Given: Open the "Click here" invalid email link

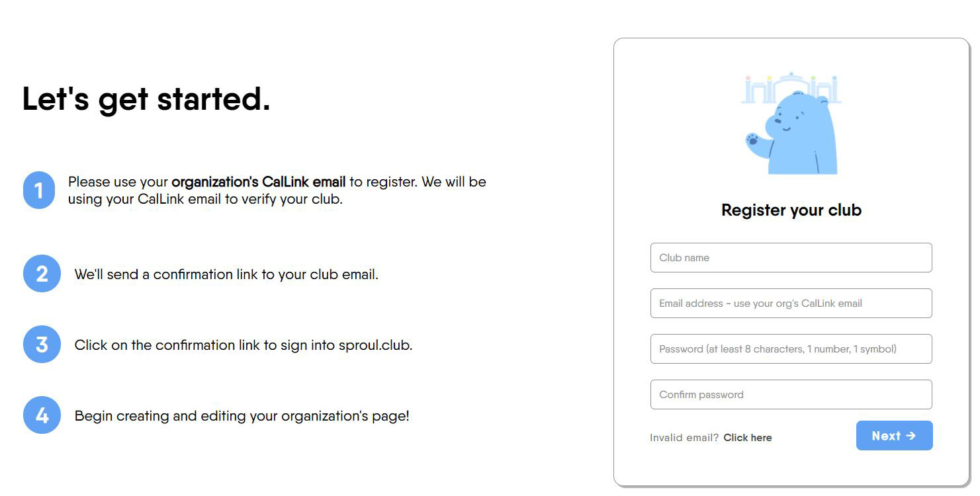Looking at the screenshot, I should (x=747, y=438).
